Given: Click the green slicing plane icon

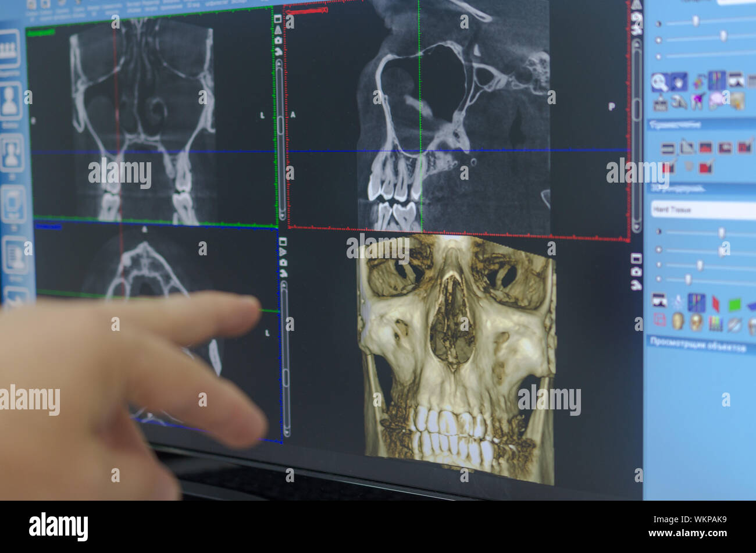Looking at the screenshot, I should [x=734, y=304].
